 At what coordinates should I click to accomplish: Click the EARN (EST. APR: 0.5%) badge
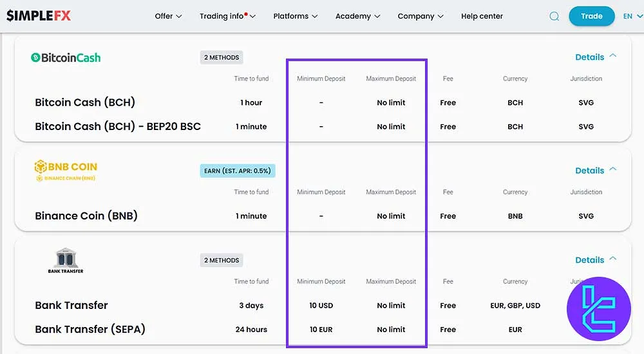[238, 171]
